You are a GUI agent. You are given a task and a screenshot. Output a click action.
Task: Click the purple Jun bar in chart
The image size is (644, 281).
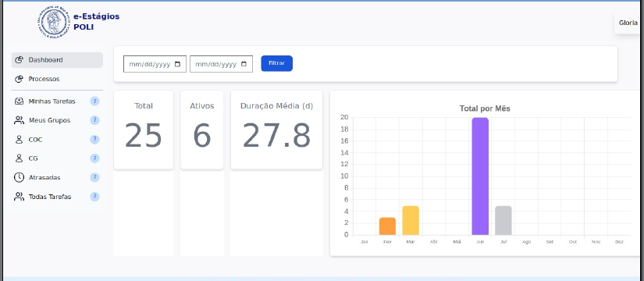tap(480, 176)
